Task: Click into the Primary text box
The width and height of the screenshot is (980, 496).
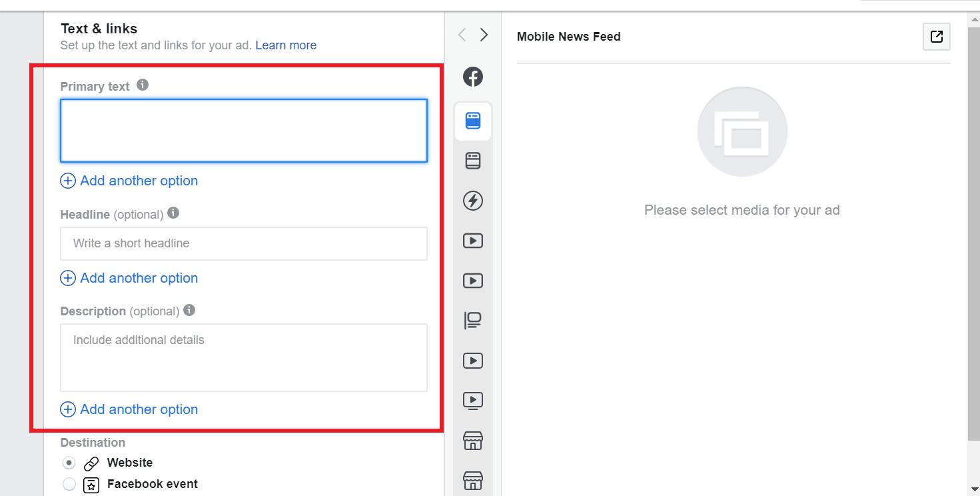Action: coord(243,131)
